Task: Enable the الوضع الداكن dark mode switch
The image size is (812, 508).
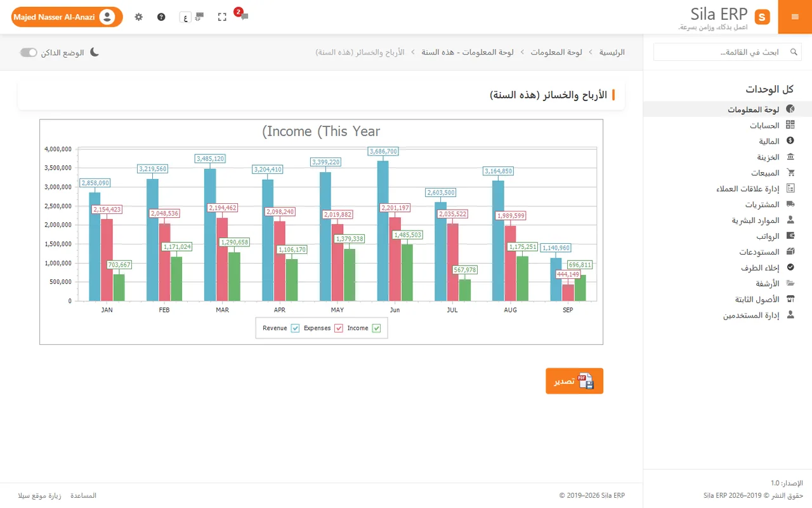Action: coord(29,52)
